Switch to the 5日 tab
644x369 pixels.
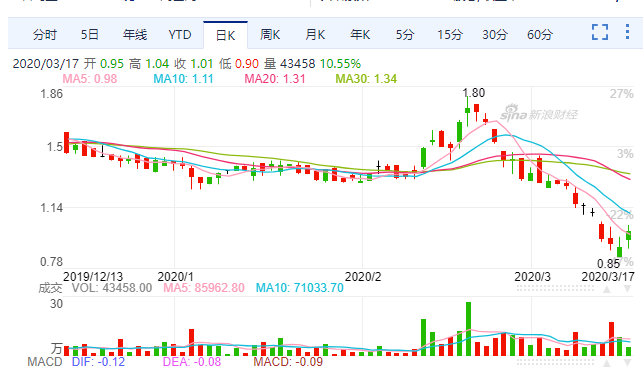pyautogui.click(x=90, y=35)
